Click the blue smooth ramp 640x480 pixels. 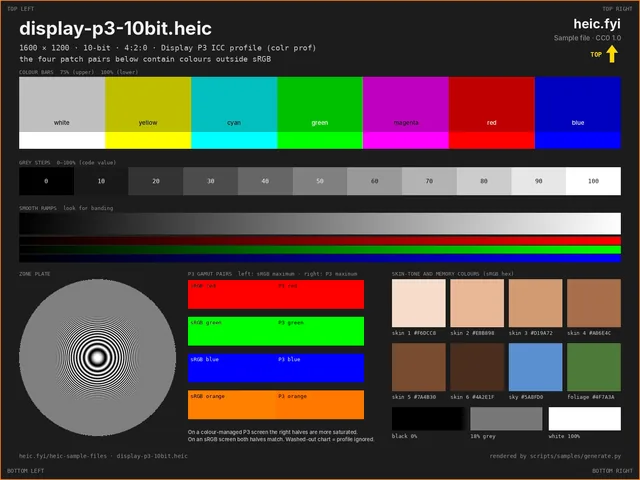320,258
